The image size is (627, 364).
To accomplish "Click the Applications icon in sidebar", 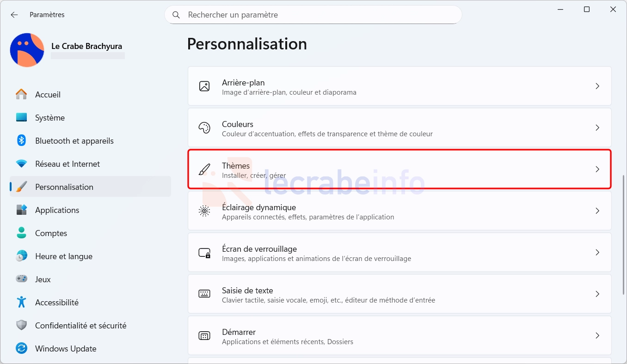I will coord(21,210).
